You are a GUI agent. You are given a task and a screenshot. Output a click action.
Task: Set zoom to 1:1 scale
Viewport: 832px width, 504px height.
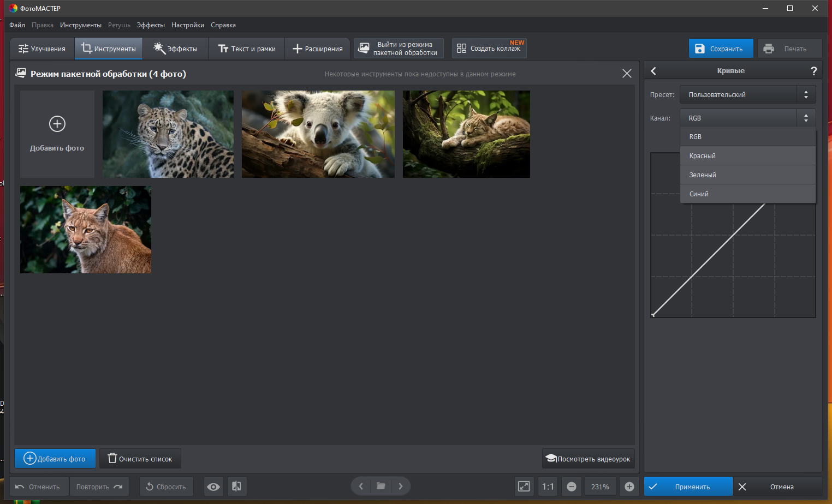click(548, 487)
